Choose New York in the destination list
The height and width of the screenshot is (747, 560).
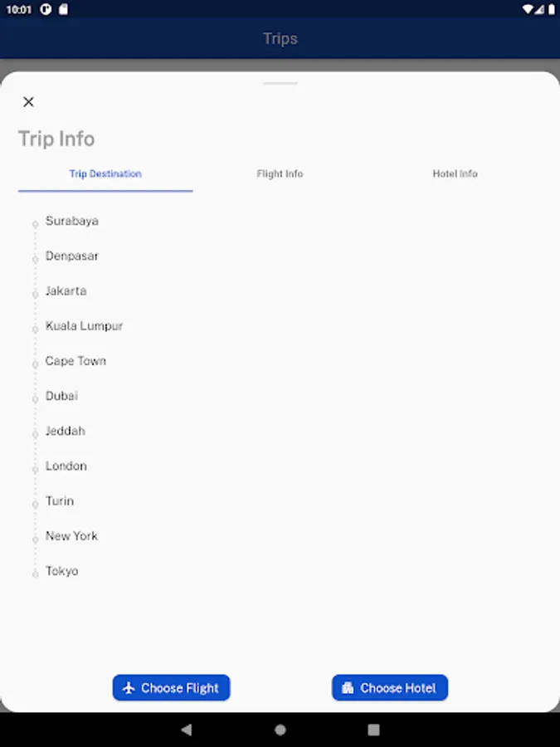(x=71, y=536)
